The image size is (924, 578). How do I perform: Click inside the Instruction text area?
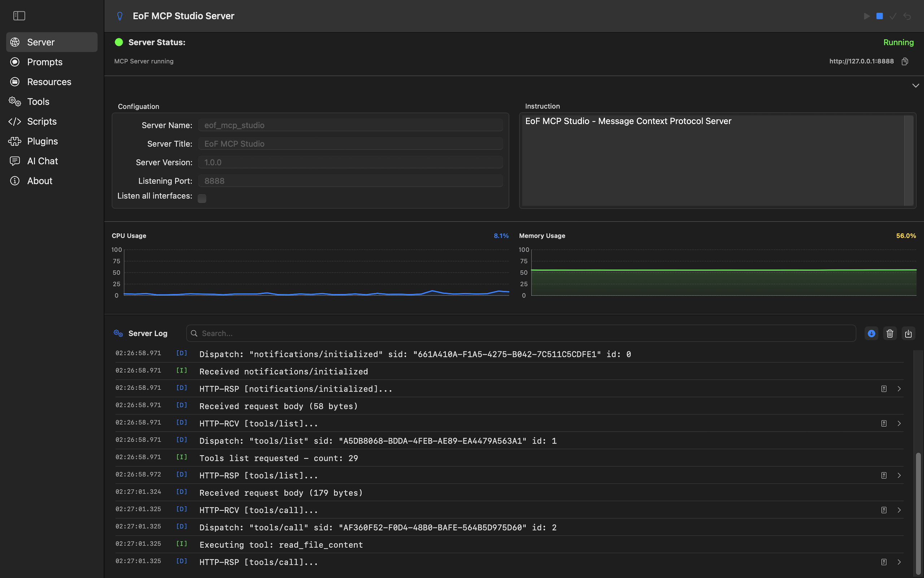tap(712, 160)
